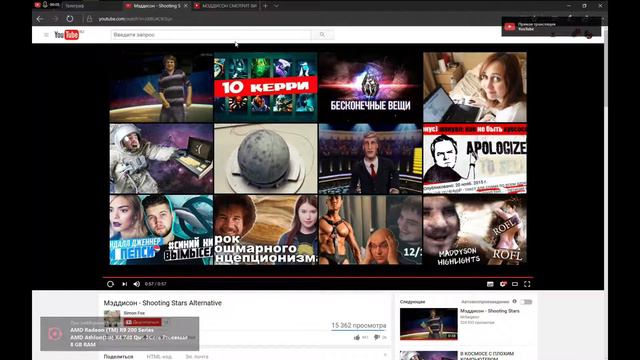The image size is (640, 360).
Task: Open 'ПЕПСИ' suggested video thumbnail
Action: [x=161, y=230]
